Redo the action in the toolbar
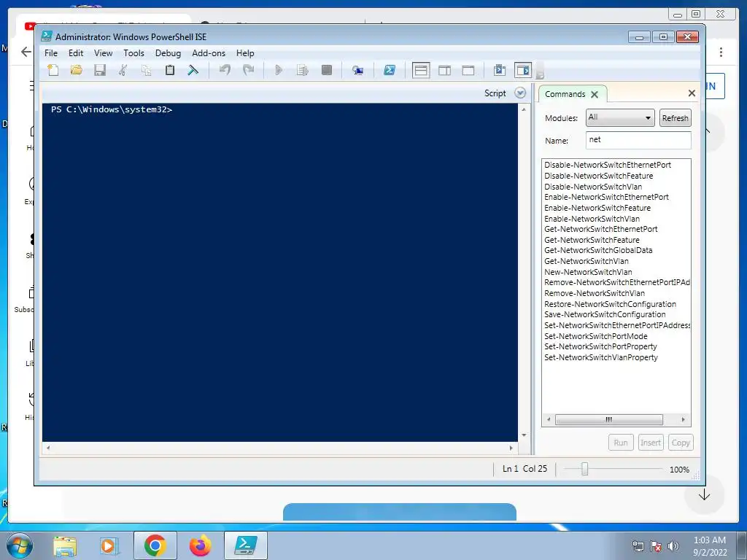Image resolution: width=747 pixels, height=560 pixels. 248,71
